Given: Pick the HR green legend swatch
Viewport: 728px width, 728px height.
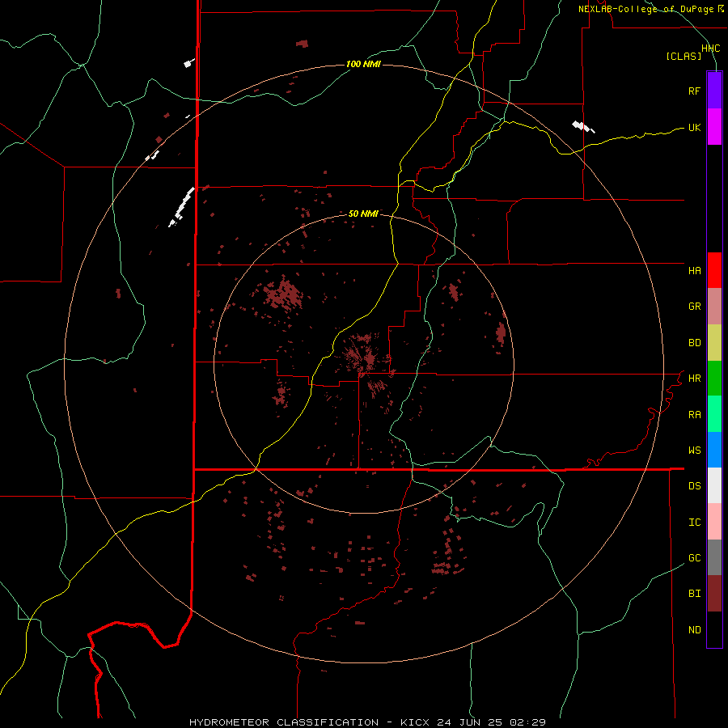Looking at the screenshot, I should point(714,379).
